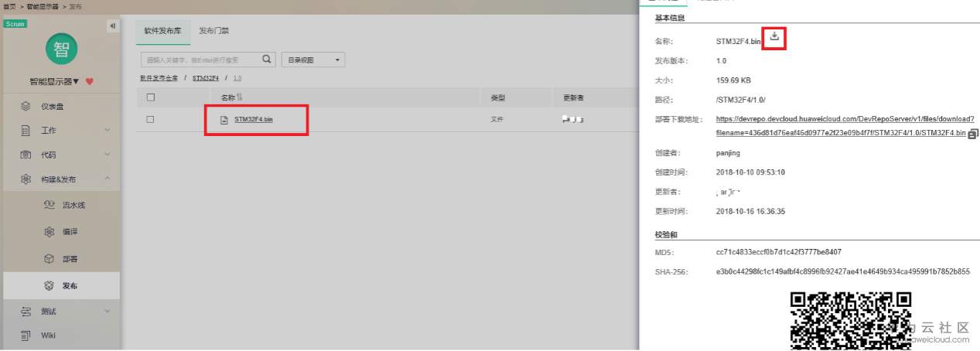The image size is (980, 351).
Task: Click the file size 159.69 KB
Action: pos(734,80)
